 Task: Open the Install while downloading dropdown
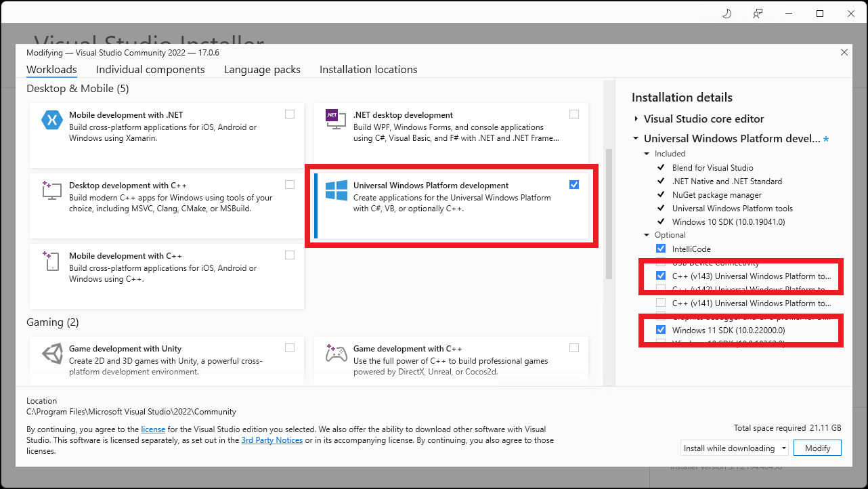point(735,448)
